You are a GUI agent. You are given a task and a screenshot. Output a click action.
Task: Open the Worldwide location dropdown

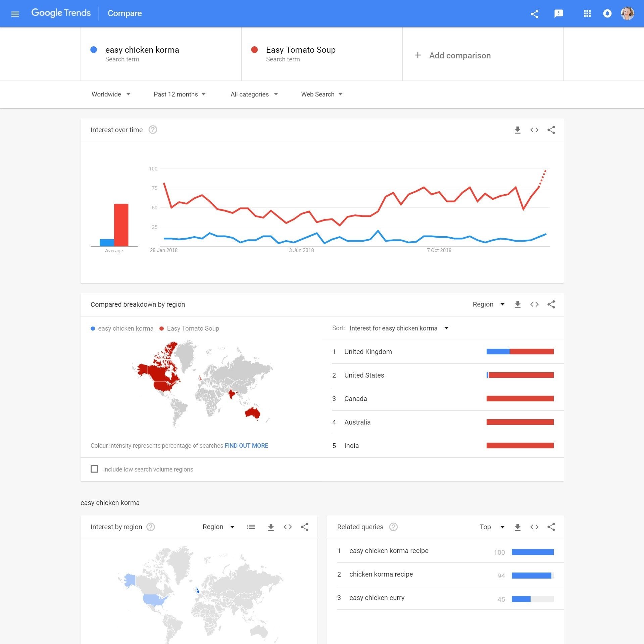pos(111,94)
